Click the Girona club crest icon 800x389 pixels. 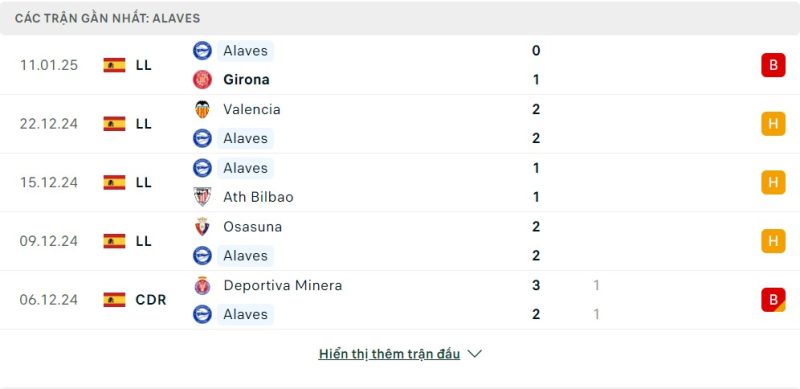click(x=202, y=80)
